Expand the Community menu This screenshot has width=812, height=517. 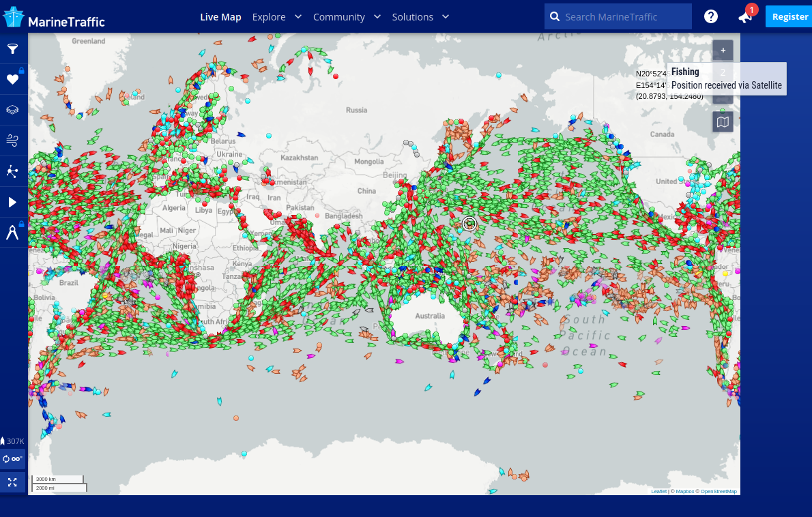point(347,17)
